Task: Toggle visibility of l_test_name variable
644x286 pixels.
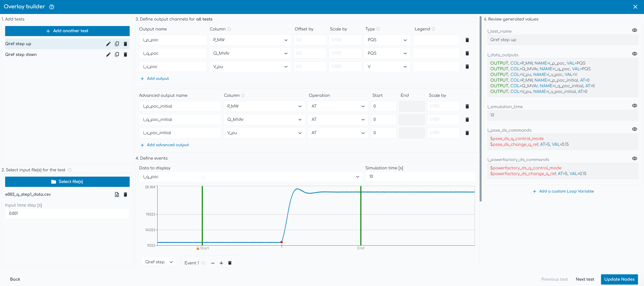Action: (x=634, y=30)
